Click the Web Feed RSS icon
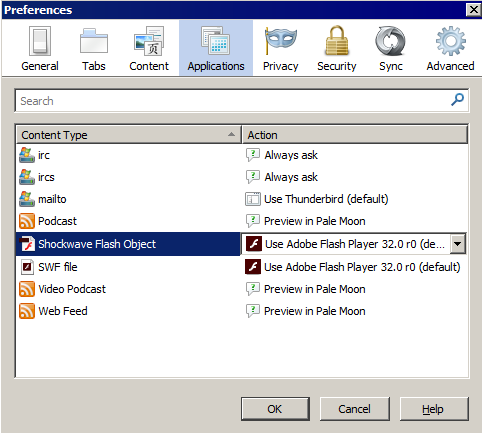This screenshot has height=433, width=482. click(27, 311)
